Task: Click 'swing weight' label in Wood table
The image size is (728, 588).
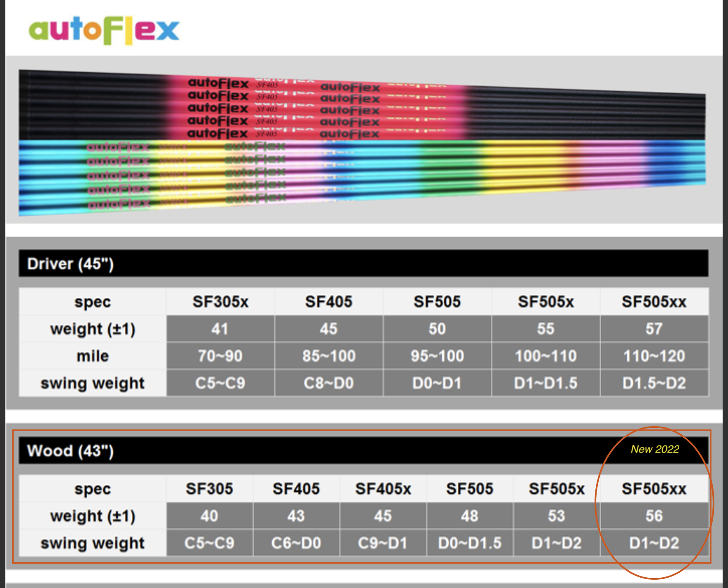Action: [x=93, y=543]
